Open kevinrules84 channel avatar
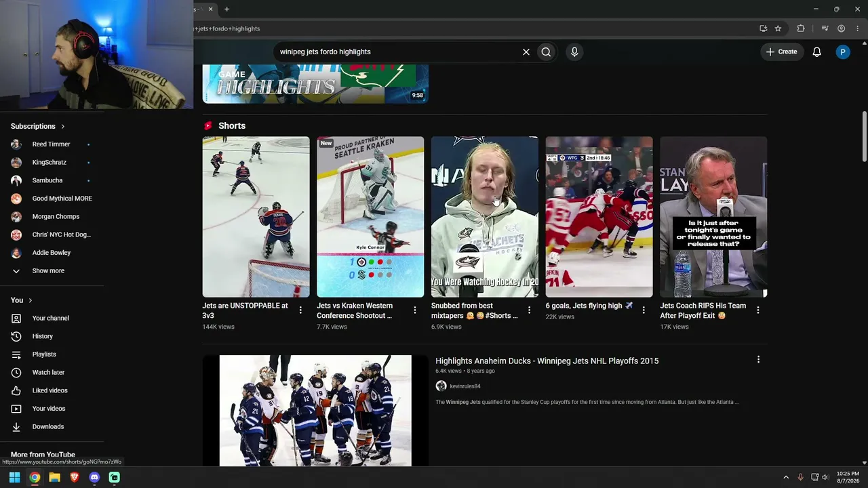 pyautogui.click(x=441, y=386)
